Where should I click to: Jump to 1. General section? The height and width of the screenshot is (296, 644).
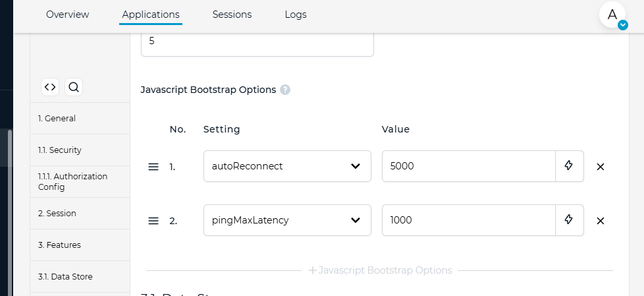click(x=80, y=119)
